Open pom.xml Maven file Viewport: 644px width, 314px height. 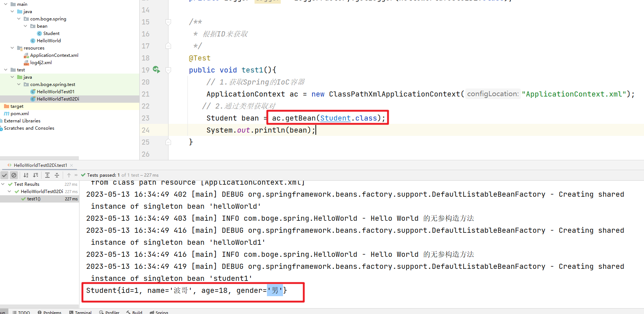19,114
